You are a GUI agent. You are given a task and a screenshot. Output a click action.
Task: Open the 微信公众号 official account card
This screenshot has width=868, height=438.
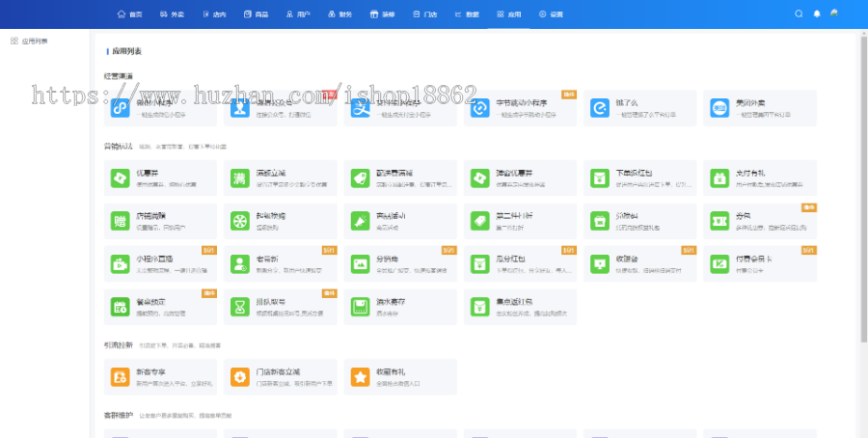[280, 108]
